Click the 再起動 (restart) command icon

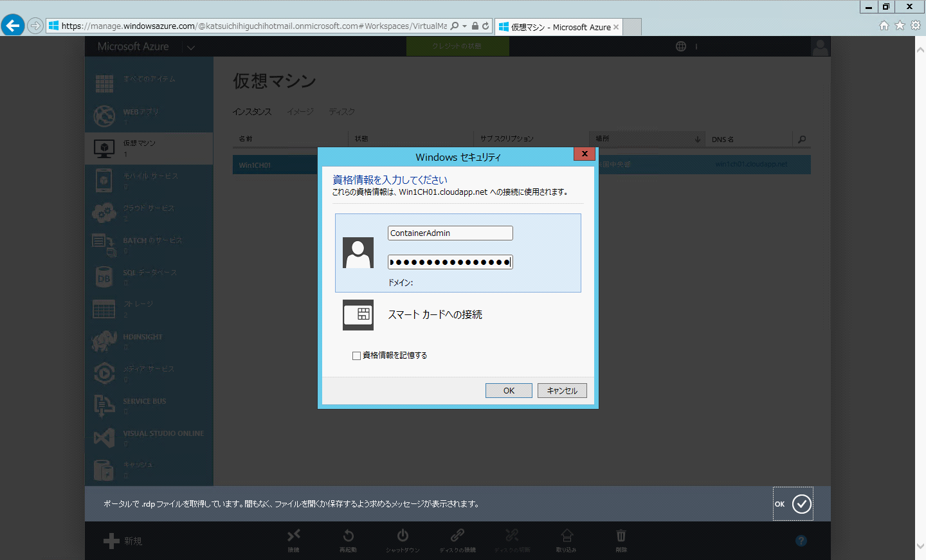[x=348, y=536]
